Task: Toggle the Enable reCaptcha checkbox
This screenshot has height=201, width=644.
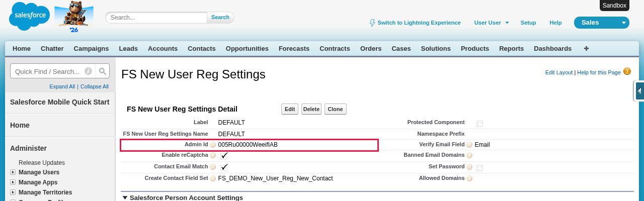Action: (224, 156)
